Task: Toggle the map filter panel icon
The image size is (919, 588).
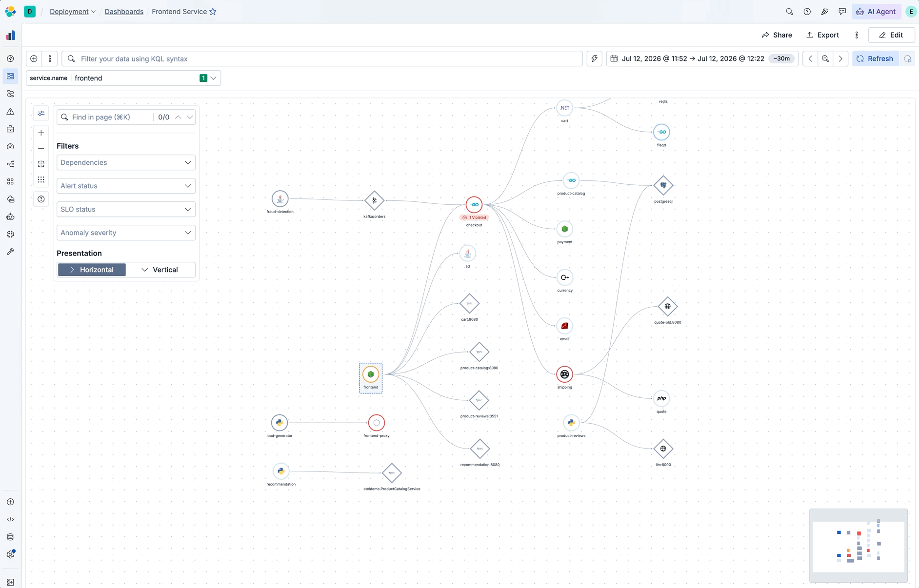Action: [x=41, y=113]
